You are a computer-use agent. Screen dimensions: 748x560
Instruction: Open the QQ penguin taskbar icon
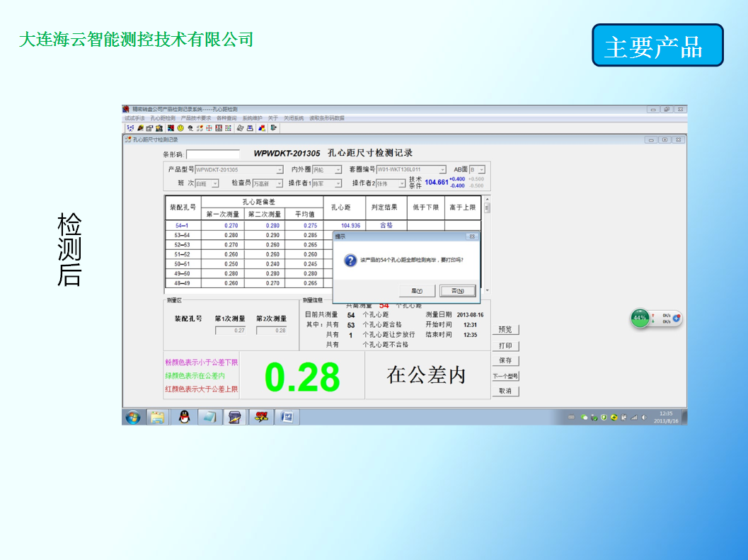184,417
